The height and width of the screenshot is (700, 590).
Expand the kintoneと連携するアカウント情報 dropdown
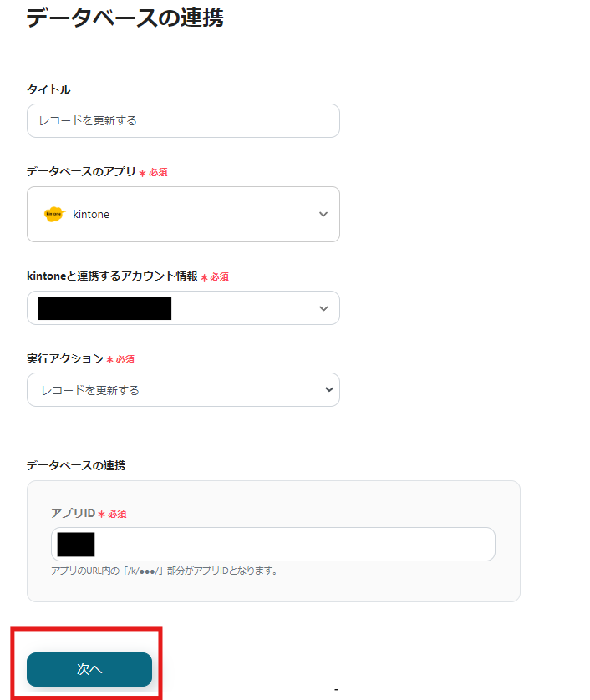(x=183, y=307)
